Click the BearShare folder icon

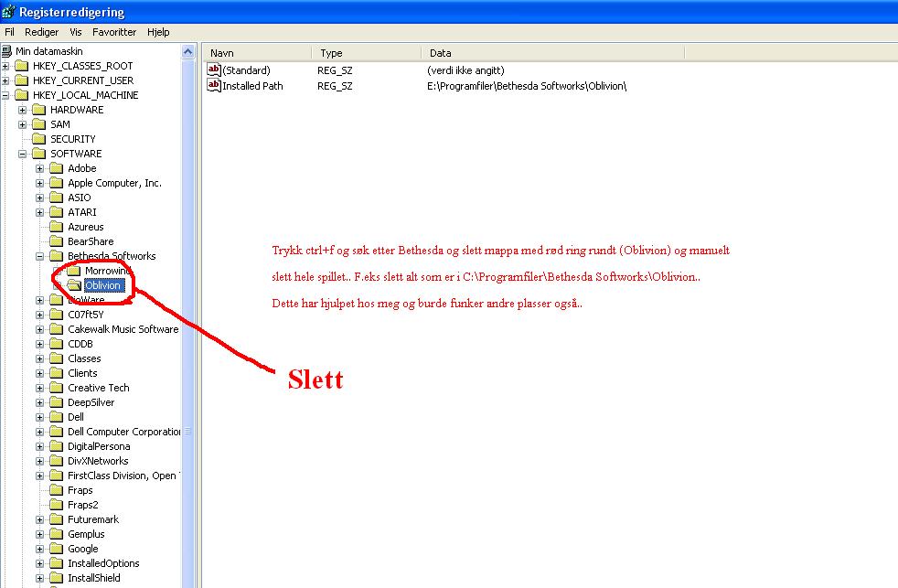click(x=57, y=241)
